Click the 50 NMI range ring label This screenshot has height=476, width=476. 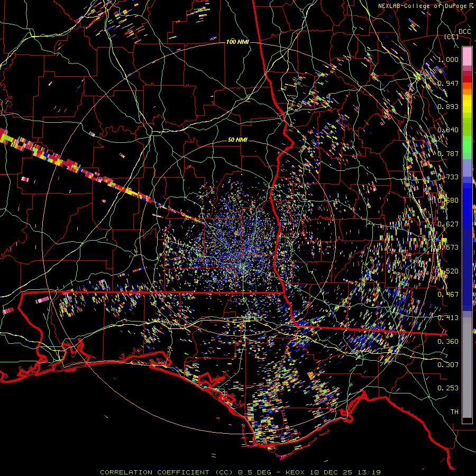237,140
